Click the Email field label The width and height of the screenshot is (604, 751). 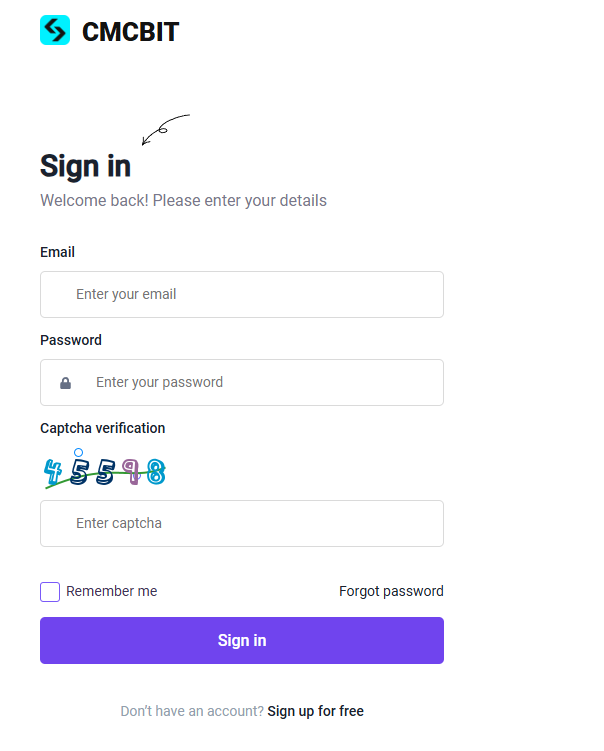pyautogui.click(x=57, y=252)
